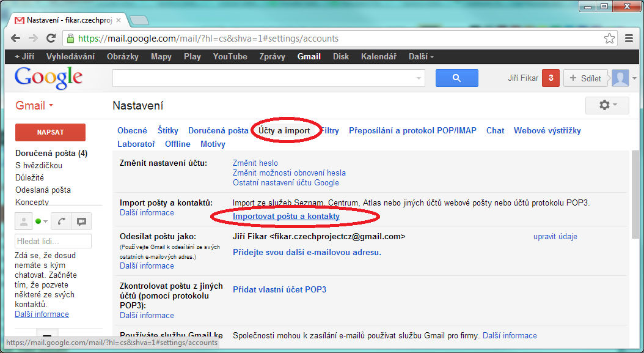Open Další informace under Zkontrolovat poštu z jiných účtů
644x353 pixels.
[x=147, y=316]
